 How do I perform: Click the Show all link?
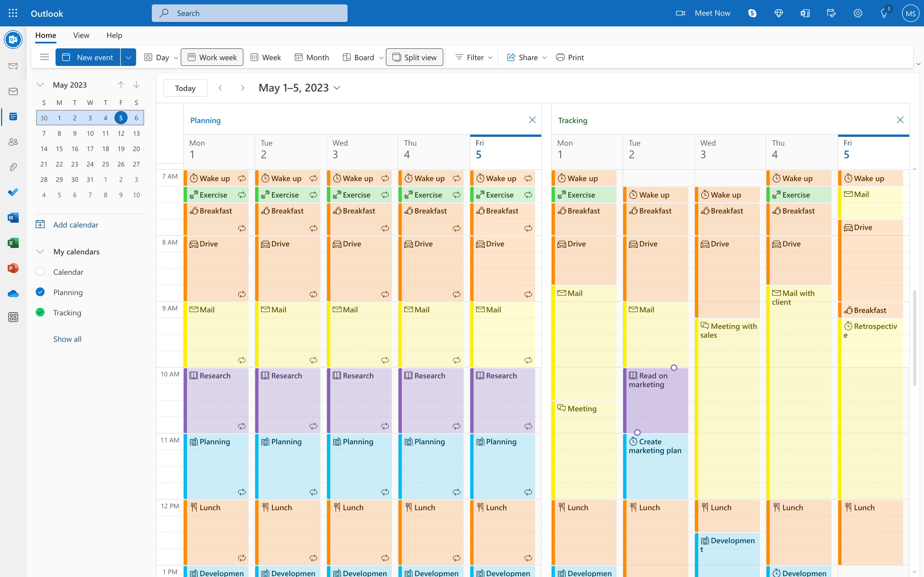tap(67, 339)
